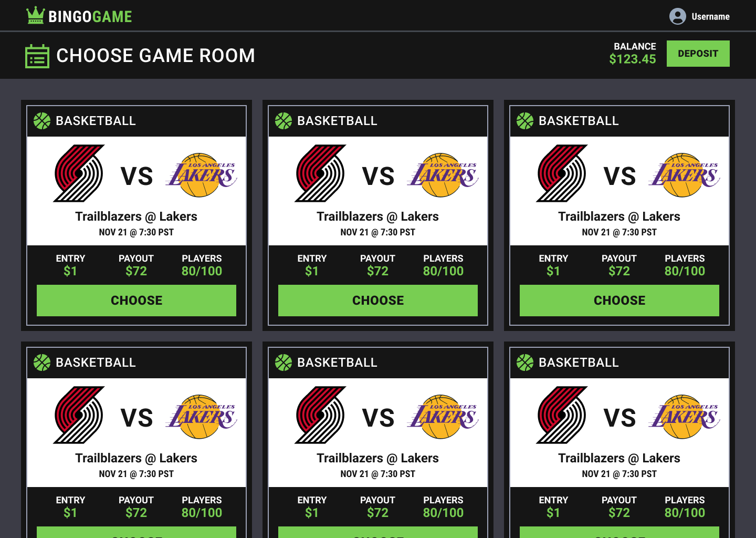Click the 80/100 players count in top-middle card
Viewport: 756px width, 538px height.
(x=443, y=271)
